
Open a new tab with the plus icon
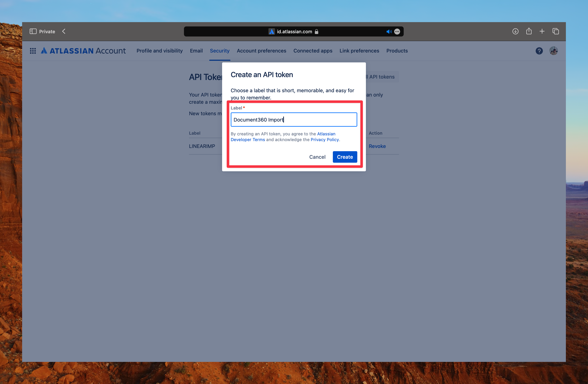(542, 31)
